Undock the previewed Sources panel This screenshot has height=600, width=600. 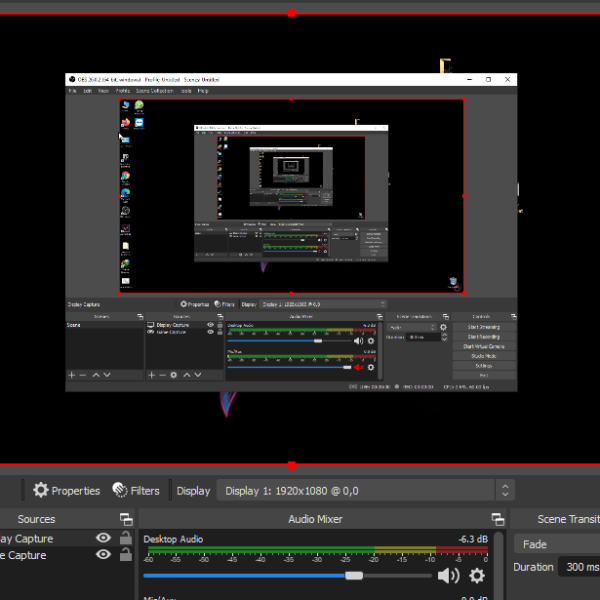click(x=220, y=316)
